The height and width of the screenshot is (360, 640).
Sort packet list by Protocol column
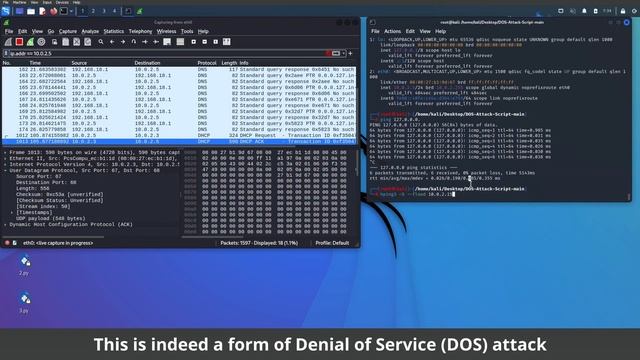tap(207, 63)
